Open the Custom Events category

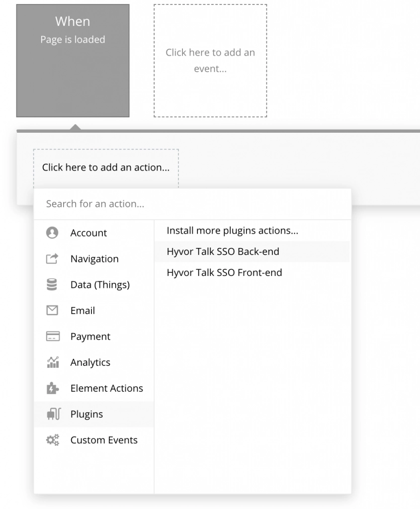click(94, 440)
